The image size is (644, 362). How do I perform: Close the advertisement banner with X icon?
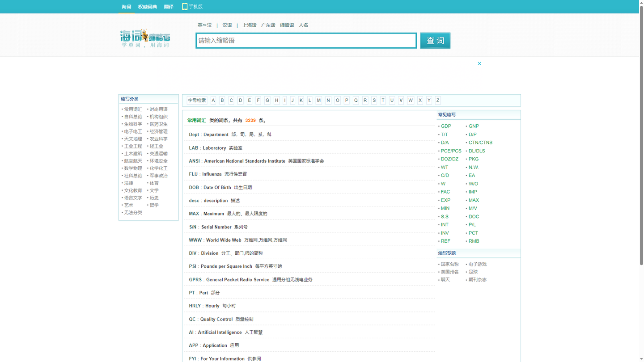(x=479, y=63)
